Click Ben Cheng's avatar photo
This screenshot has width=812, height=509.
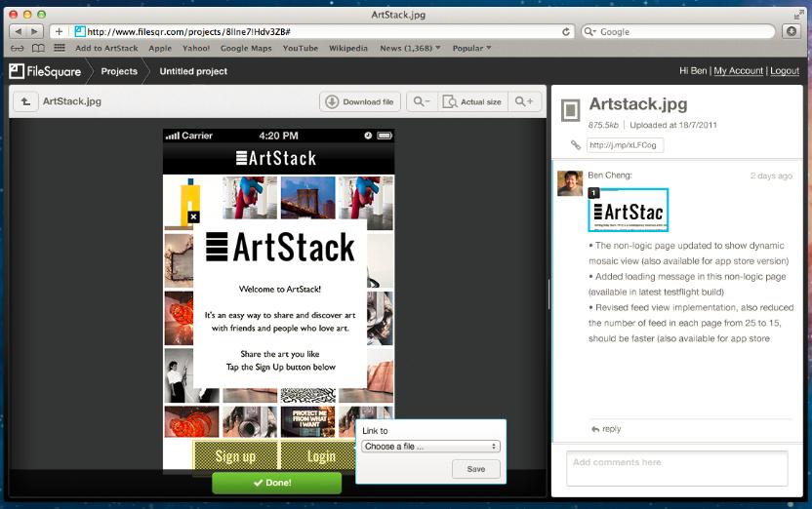(x=570, y=183)
